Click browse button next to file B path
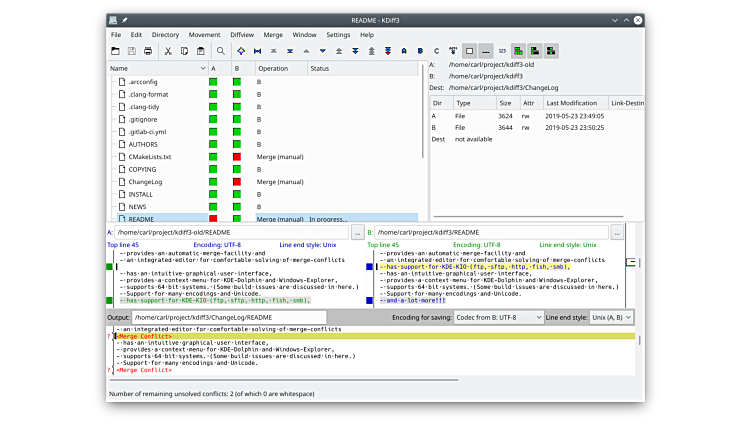Viewport: 752px width, 423px height. point(617,232)
